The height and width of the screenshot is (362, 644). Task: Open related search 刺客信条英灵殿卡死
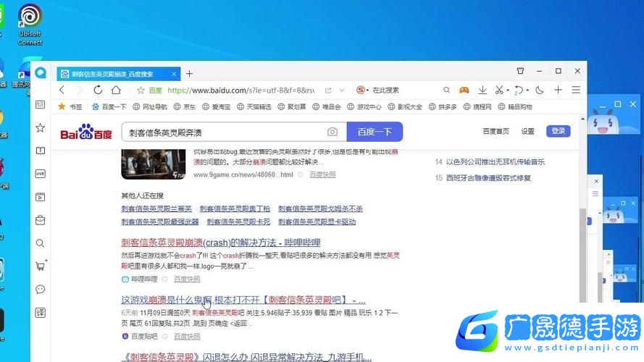coord(238,222)
